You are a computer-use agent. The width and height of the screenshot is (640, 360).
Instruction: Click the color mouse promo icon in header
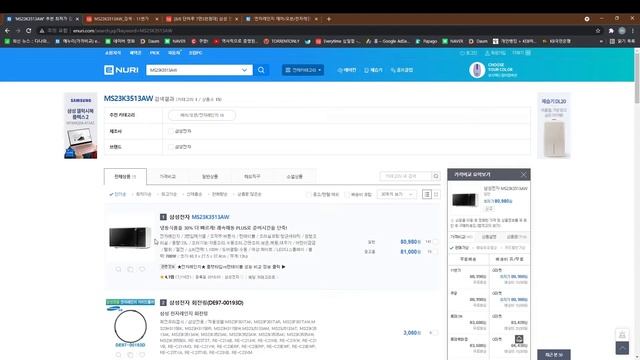pyautogui.click(x=477, y=70)
